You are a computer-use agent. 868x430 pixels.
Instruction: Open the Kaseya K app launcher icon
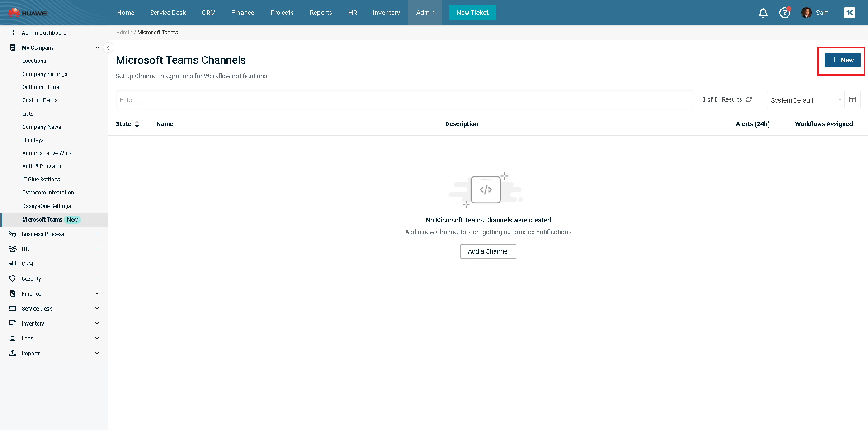(x=850, y=13)
